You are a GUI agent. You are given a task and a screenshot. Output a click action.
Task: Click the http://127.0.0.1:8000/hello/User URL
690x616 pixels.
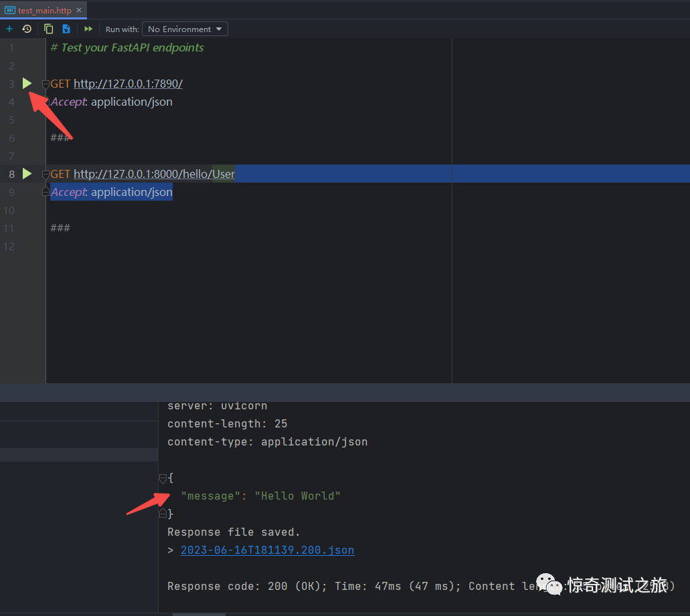click(154, 173)
